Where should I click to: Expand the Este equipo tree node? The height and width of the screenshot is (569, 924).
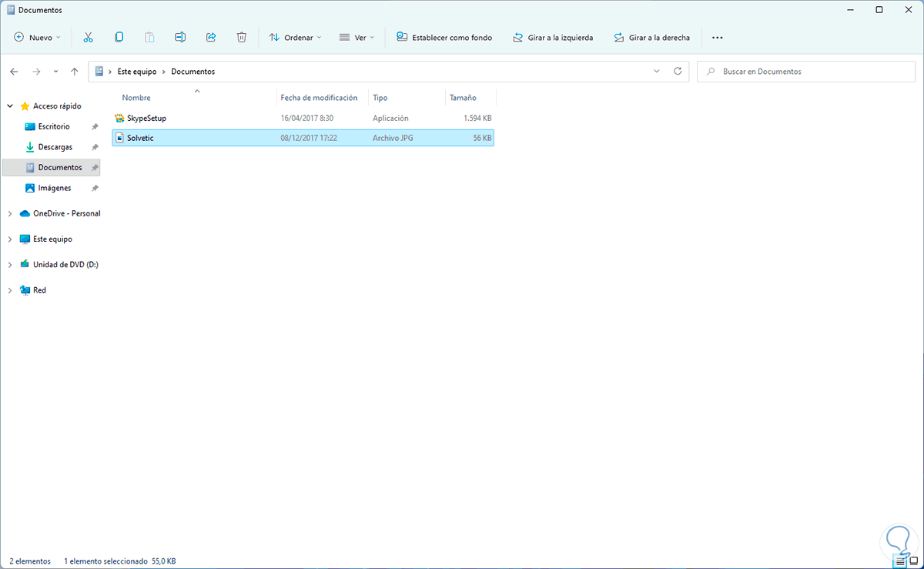10,239
